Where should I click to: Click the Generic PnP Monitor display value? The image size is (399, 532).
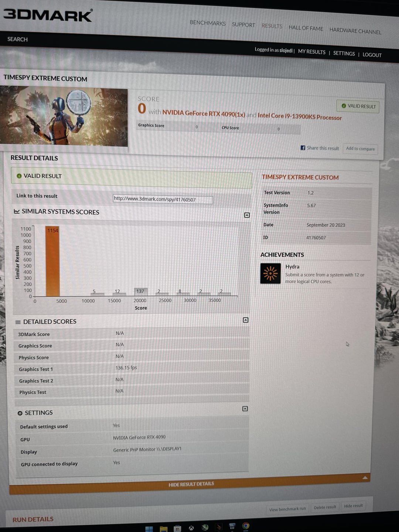[147, 449]
